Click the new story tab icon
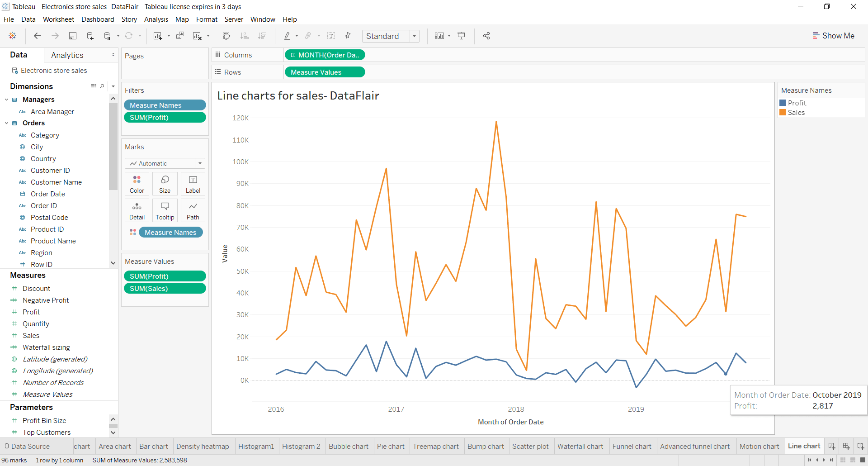Image resolution: width=868 pixels, height=466 pixels. (x=861, y=446)
